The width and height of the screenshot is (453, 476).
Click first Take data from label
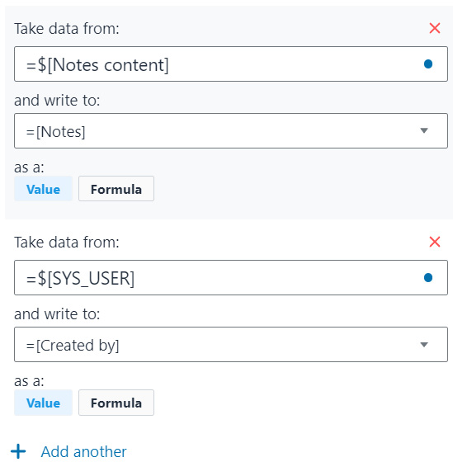(67, 29)
